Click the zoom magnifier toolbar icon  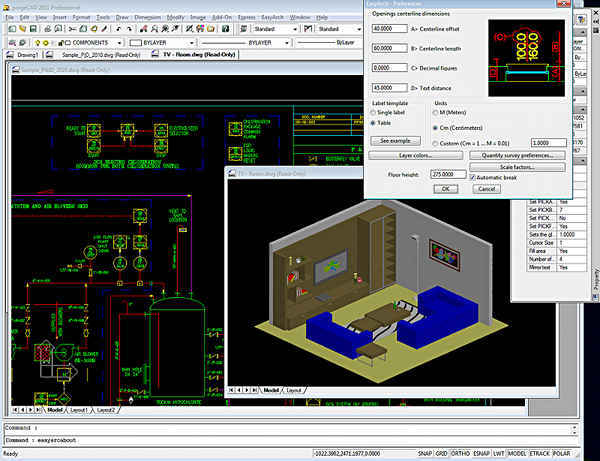coord(154,29)
